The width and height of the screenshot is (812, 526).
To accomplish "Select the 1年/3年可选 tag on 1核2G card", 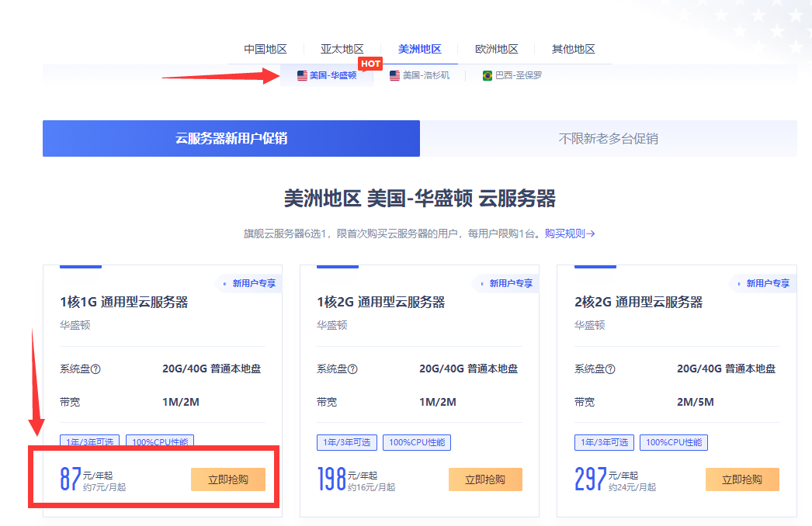I will tap(346, 442).
